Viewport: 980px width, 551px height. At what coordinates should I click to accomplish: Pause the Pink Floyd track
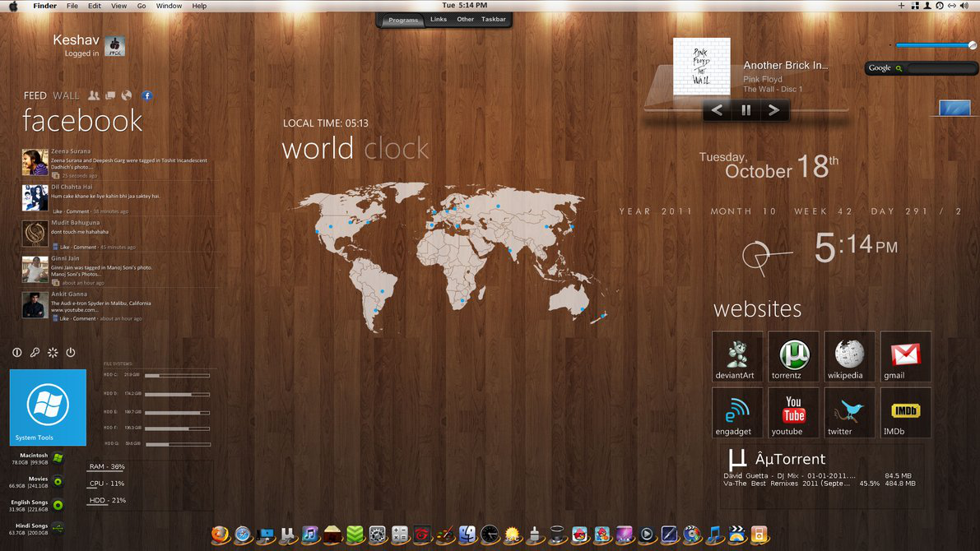(745, 110)
